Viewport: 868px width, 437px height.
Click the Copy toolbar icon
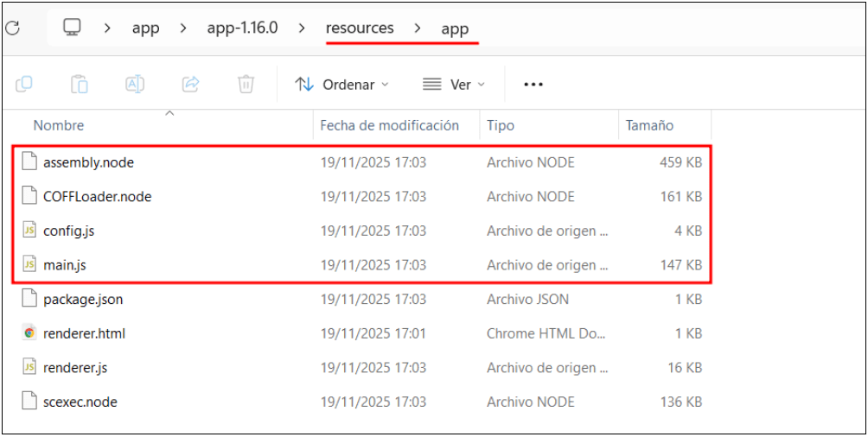pyautogui.click(x=24, y=84)
